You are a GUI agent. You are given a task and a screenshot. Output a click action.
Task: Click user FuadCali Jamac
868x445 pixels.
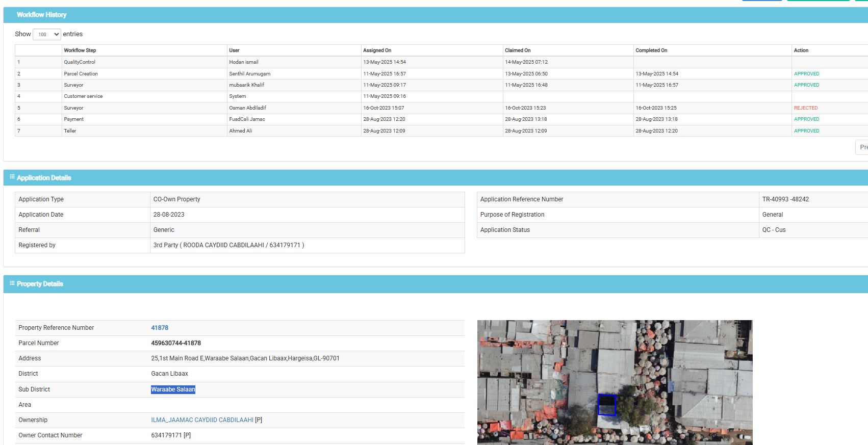[247, 119]
